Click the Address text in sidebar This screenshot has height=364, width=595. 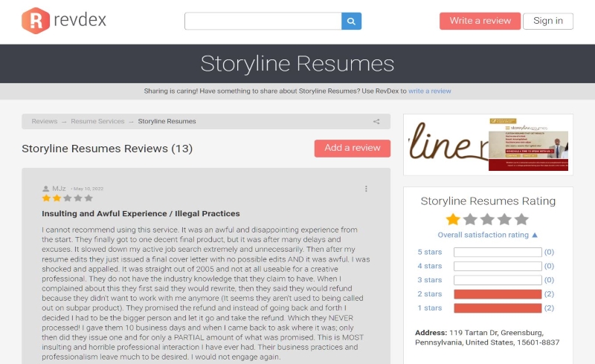coord(487,337)
